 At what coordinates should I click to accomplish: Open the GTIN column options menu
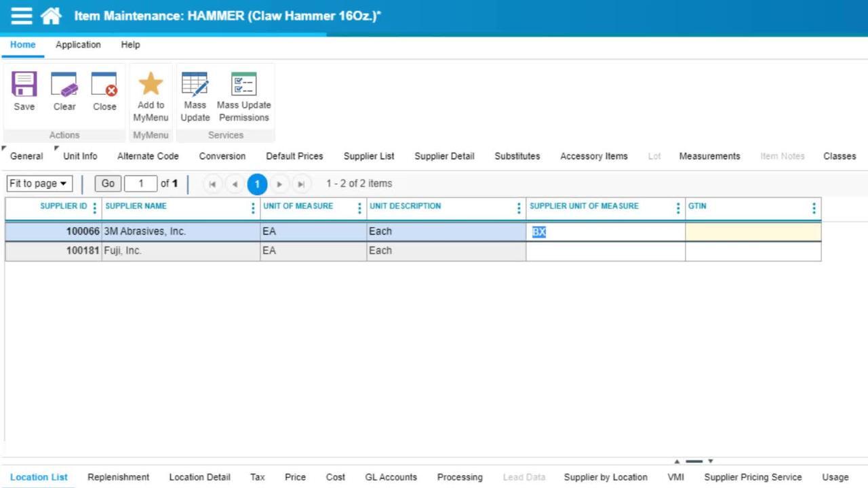point(813,208)
